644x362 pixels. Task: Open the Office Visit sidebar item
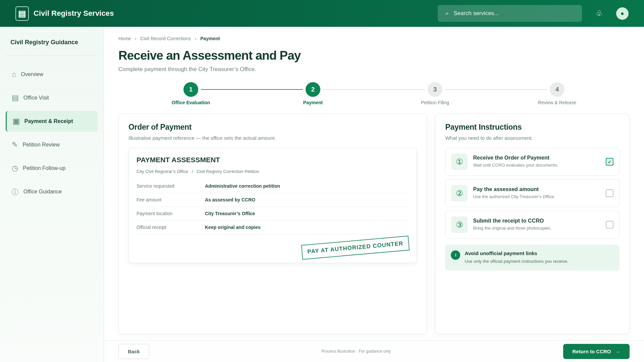click(52, 98)
